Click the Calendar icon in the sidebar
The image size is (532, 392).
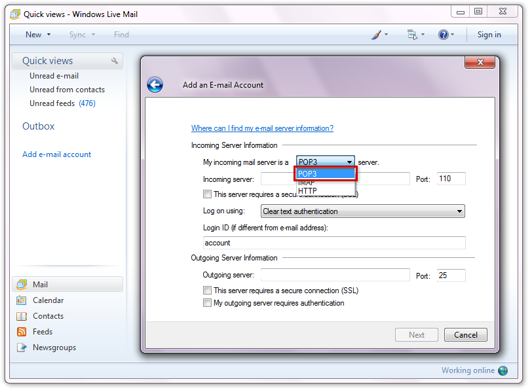tap(22, 300)
